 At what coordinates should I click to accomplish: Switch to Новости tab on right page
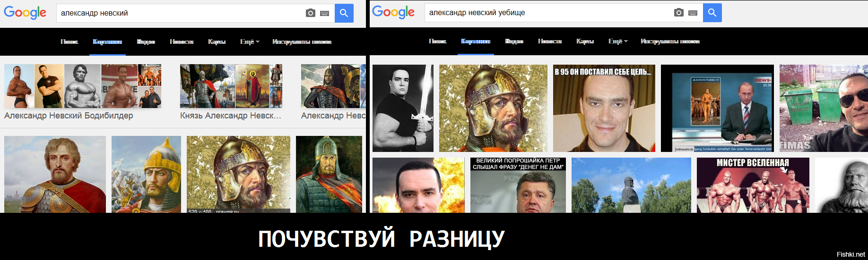[x=550, y=42]
